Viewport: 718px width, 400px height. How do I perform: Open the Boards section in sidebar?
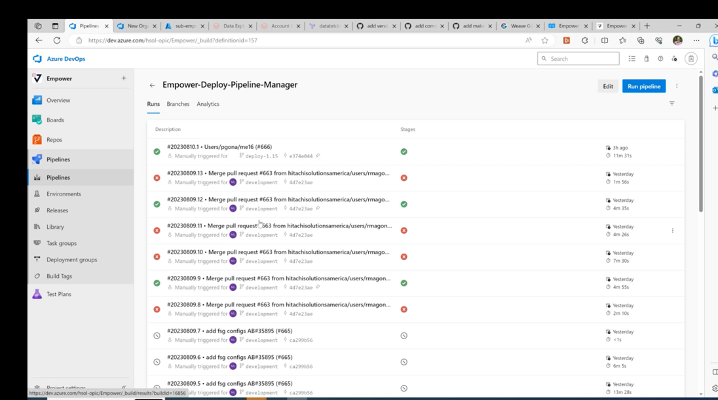55,120
